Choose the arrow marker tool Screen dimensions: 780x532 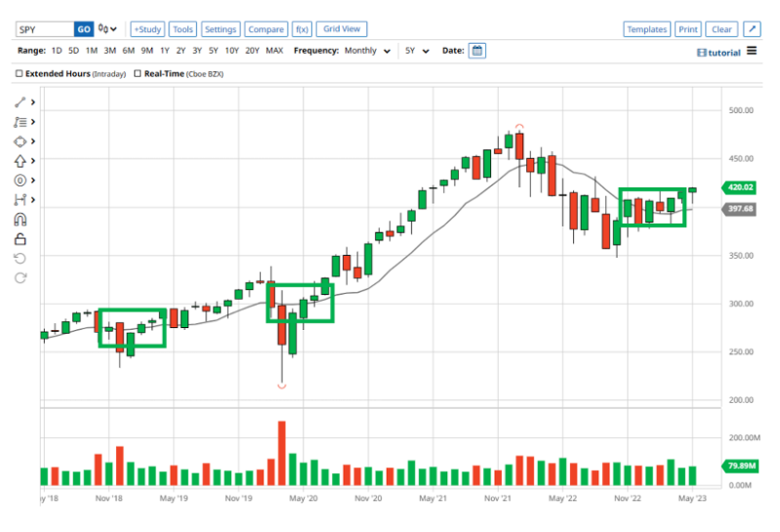pyautogui.click(x=20, y=161)
